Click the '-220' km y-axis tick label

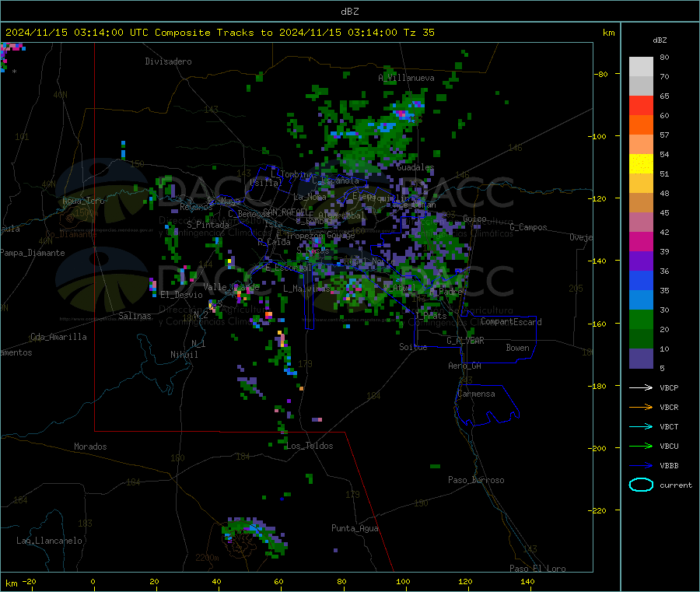point(599,511)
